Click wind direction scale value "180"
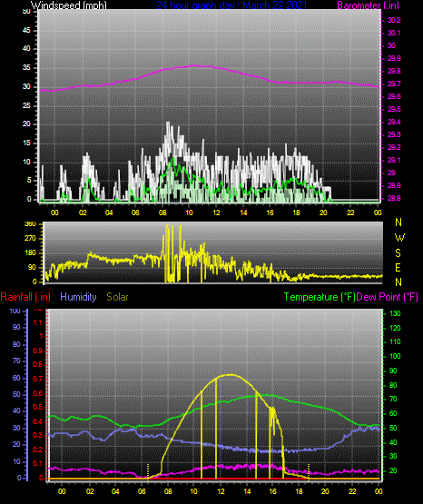423x504 pixels. click(30, 253)
